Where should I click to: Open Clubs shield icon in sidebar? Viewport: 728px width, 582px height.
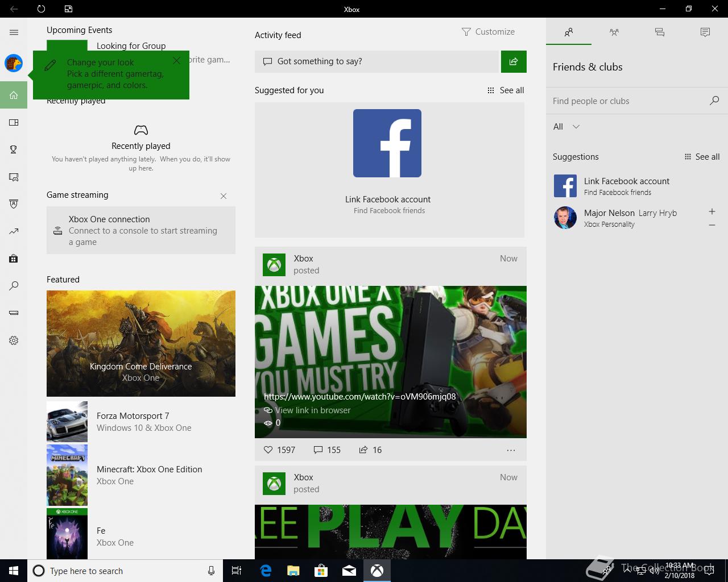click(x=14, y=204)
